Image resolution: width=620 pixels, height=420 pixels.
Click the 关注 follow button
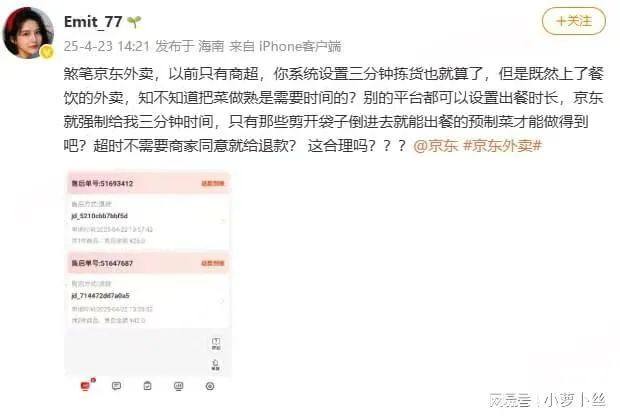[x=573, y=21]
